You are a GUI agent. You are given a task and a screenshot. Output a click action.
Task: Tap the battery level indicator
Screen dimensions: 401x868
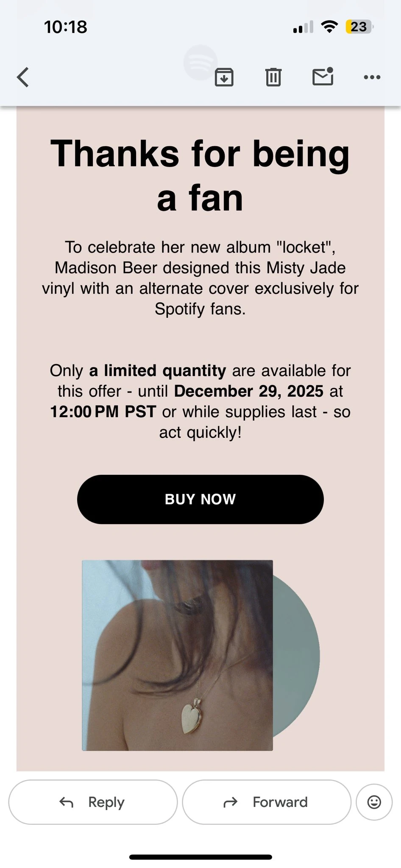point(359,27)
